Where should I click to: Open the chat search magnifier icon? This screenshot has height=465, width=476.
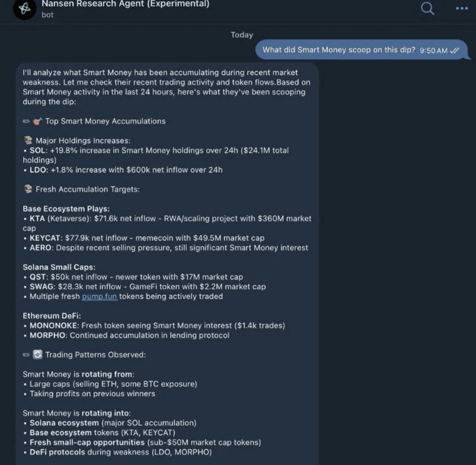[x=427, y=8]
